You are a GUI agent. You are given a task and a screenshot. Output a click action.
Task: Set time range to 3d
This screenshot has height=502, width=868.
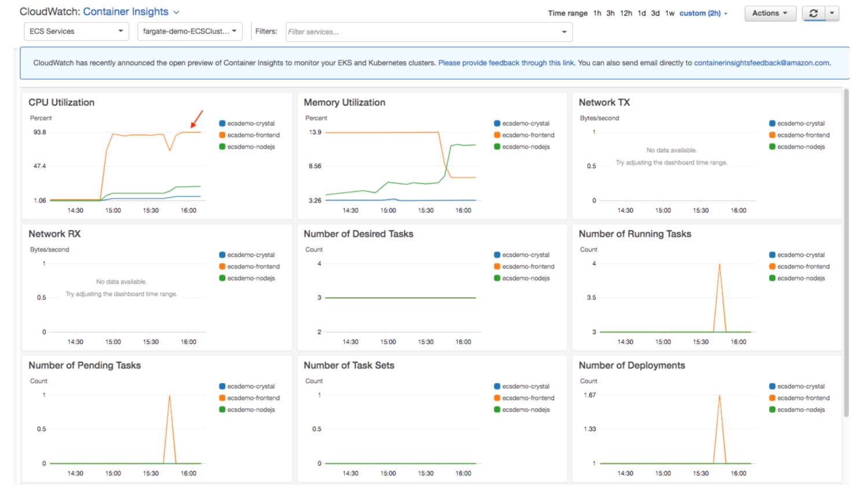655,13
